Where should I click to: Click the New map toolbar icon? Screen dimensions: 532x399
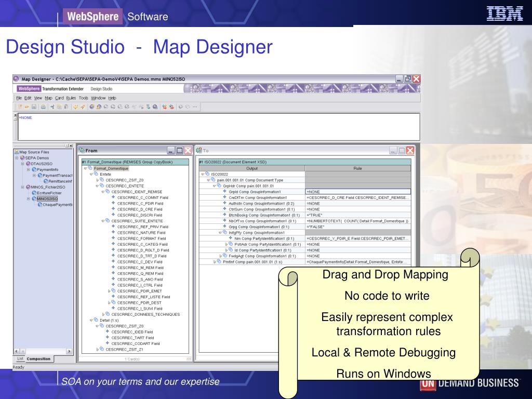click(x=20, y=107)
